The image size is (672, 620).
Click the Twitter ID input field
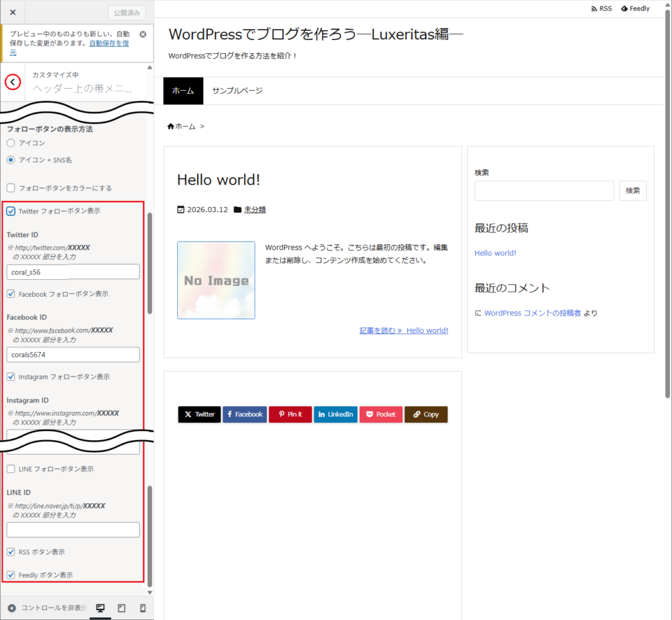pyautogui.click(x=72, y=271)
